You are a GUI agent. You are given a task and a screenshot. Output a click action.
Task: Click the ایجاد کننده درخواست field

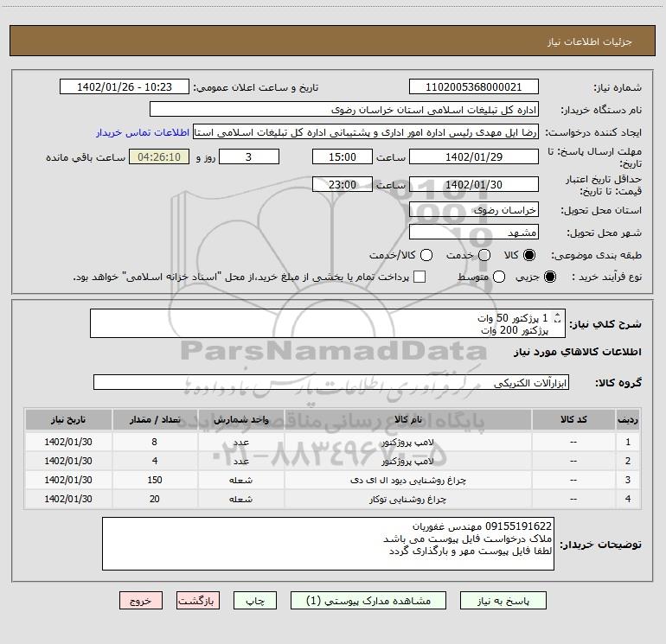click(x=366, y=132)
